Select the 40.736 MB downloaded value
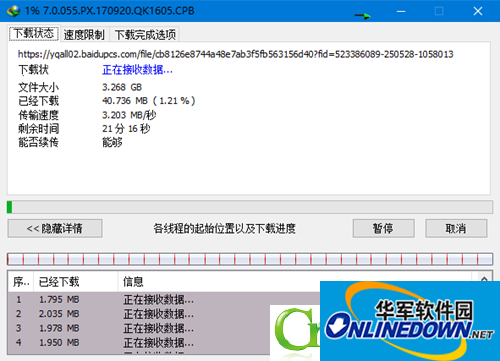 [149, 101]
